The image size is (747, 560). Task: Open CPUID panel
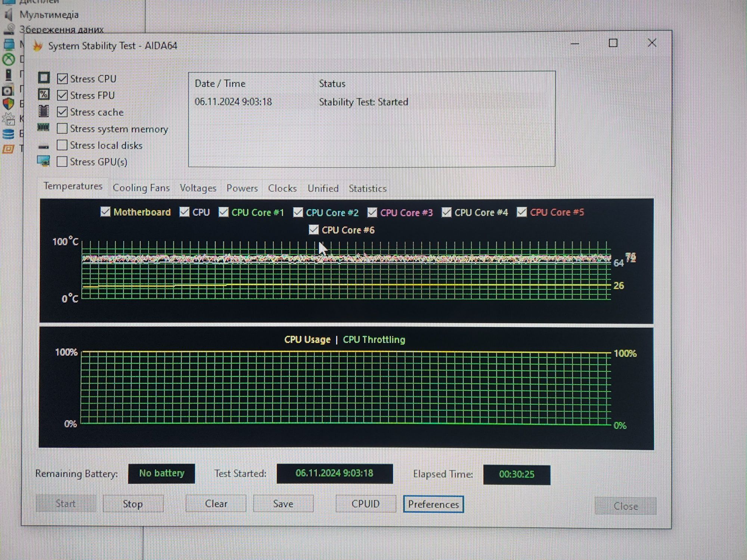(x=366, y=504)
